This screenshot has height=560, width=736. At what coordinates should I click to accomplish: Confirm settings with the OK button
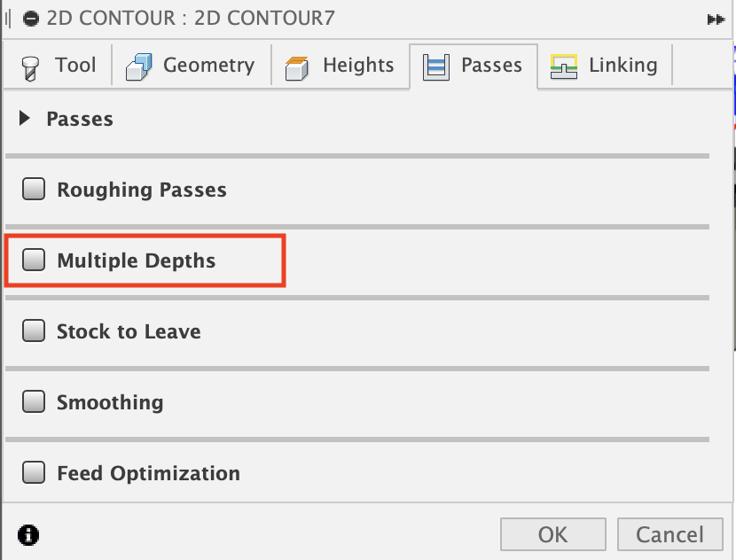[552, 534]
